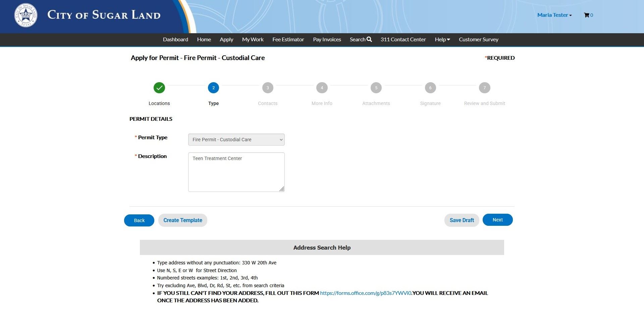This screenshot has width=644, height=310.
Task: Click the Create Template button
Action: click(x=182, y=220)
